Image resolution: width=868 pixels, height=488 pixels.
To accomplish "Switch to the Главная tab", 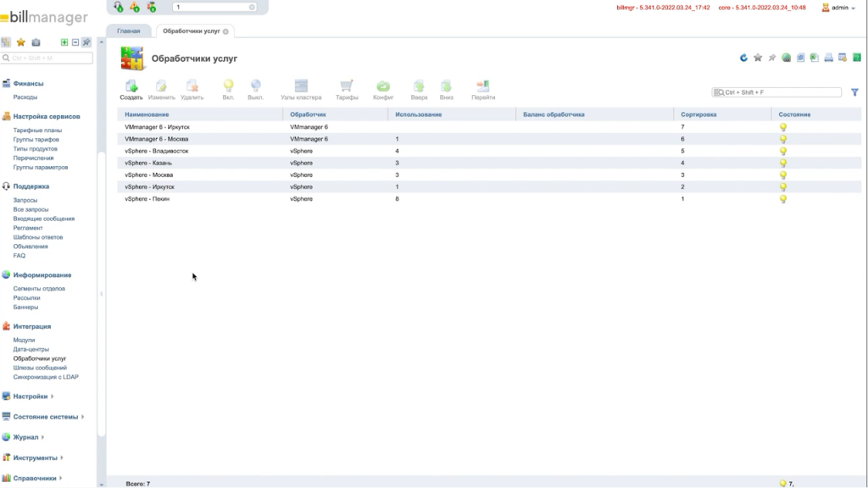I will coord(129,31).
